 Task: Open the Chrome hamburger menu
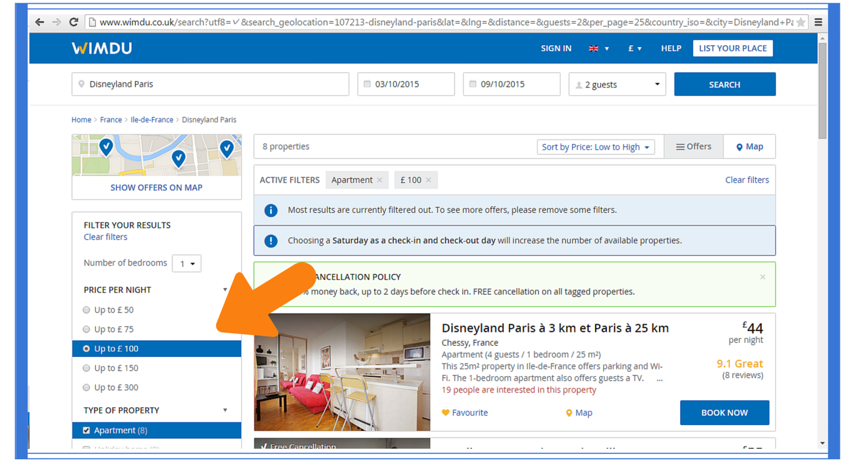818,22
